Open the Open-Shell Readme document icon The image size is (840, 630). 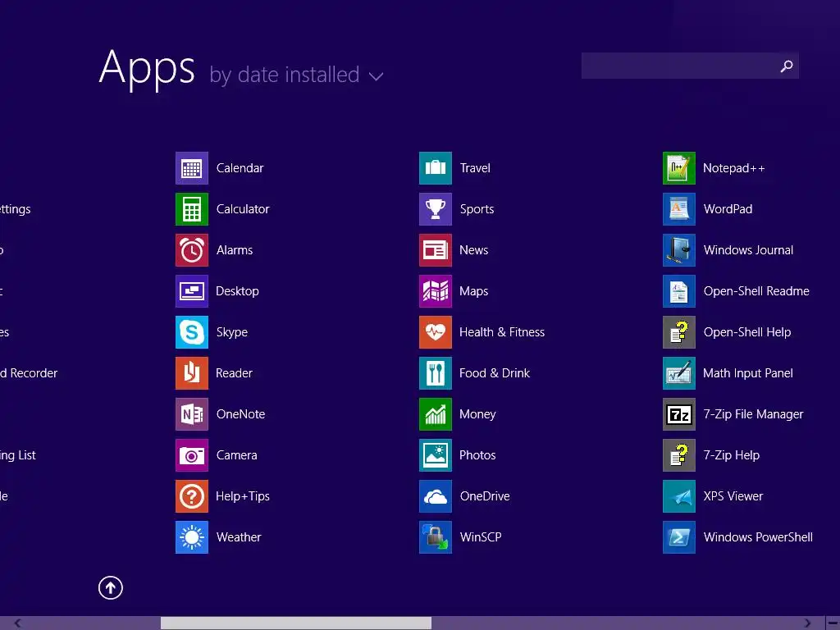click(679, 291)
